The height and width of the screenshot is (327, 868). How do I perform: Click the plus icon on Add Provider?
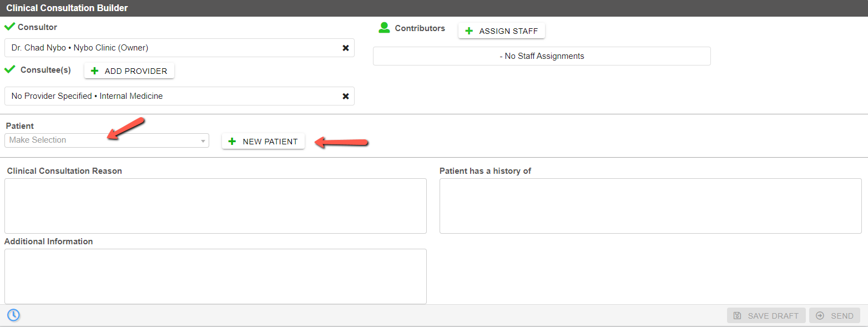tap(94, 71)
